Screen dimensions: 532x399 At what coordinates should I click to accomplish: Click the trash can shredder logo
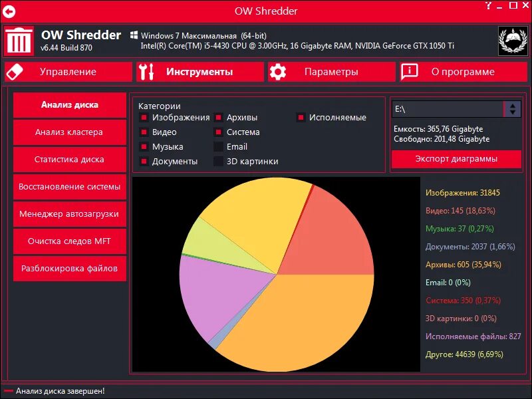pos(19,41)
